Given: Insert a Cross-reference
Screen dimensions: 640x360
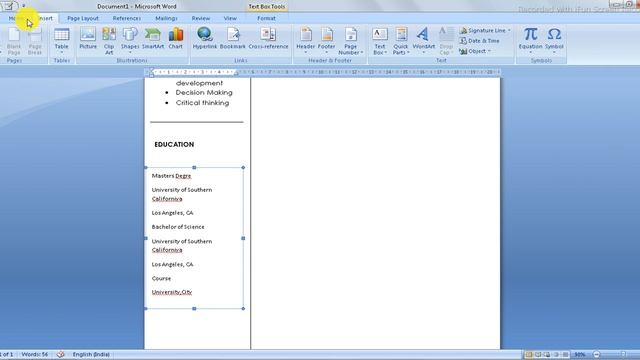Looking at the screenshot, I should [268, 39].
